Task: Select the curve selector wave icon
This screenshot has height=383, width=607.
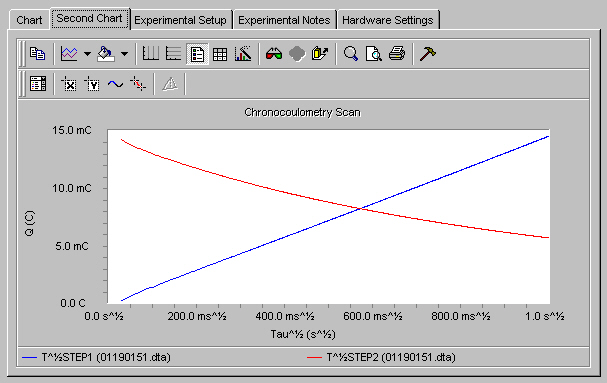Action: click(115, 84)
